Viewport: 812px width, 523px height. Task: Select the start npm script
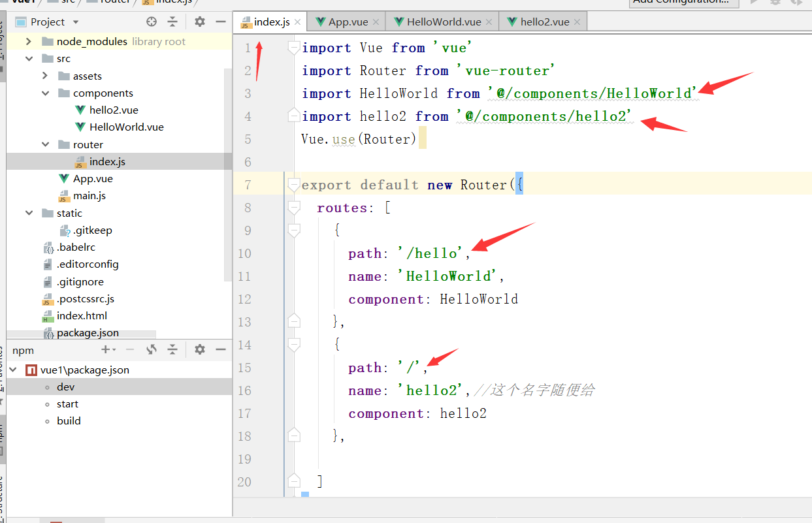pyautogui.click(x=67, y=404)
